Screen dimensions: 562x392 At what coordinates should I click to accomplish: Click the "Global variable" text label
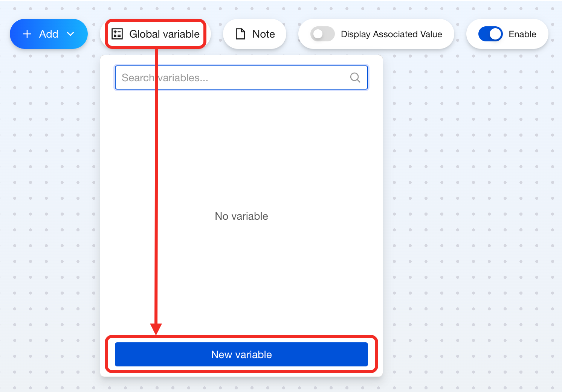pos(164,34)
